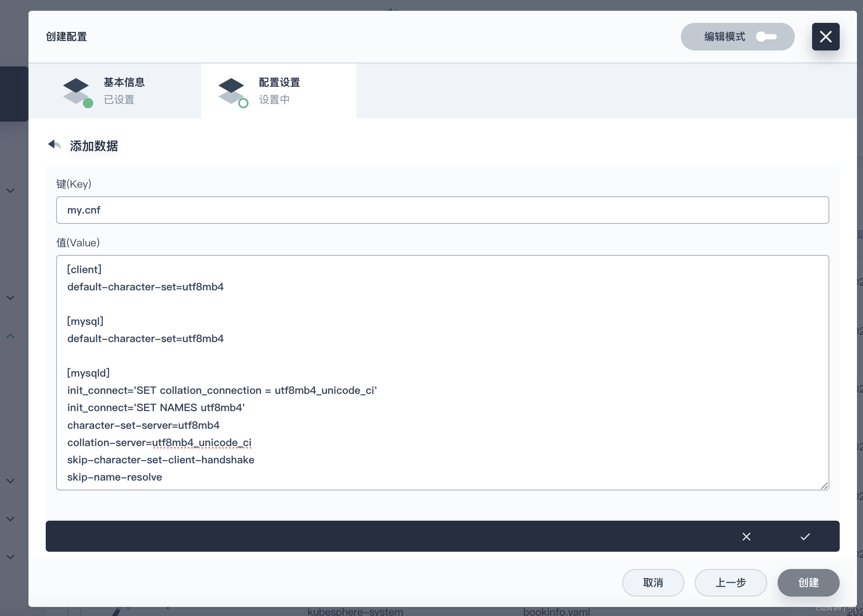Open the 配置设置 step tab
The width and height of the screenshot is (863, 616).
279,91
